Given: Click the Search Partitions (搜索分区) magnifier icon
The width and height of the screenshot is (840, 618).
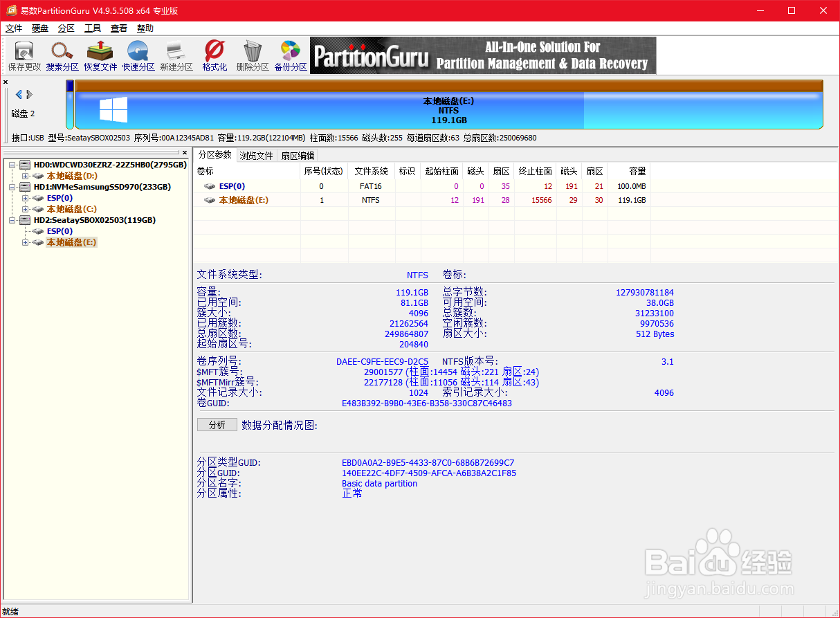Looking at the screenshot, I should 62,56.
